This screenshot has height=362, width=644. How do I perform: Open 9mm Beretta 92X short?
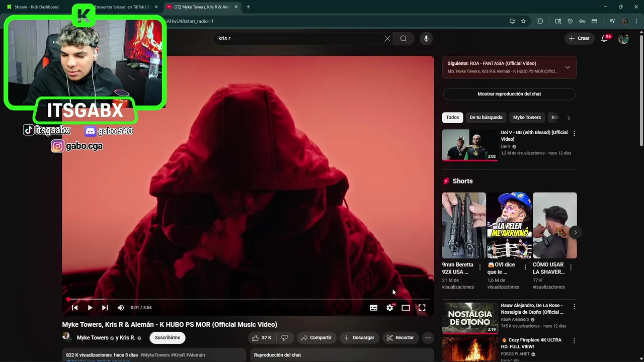tap(464, 225)
